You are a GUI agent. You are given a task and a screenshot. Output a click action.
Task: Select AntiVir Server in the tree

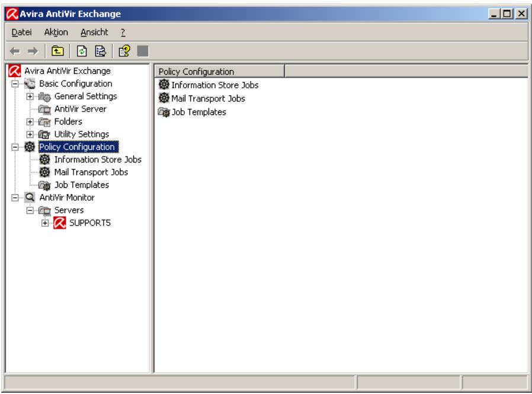[x=81, y=109]
